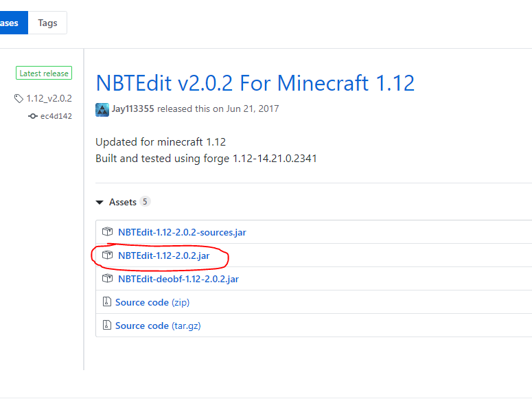Open commit ec4d142
Screen dimensions: 532x399
[x=56, y=116]
